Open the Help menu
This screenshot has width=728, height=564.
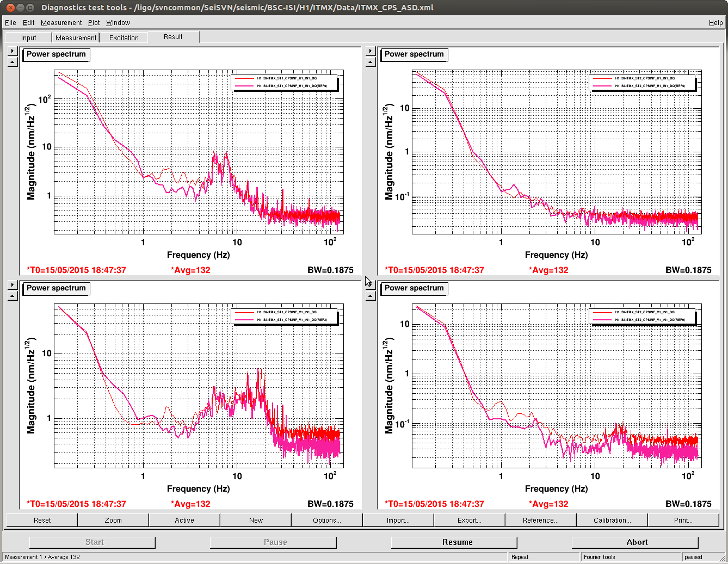pos(715,23)
